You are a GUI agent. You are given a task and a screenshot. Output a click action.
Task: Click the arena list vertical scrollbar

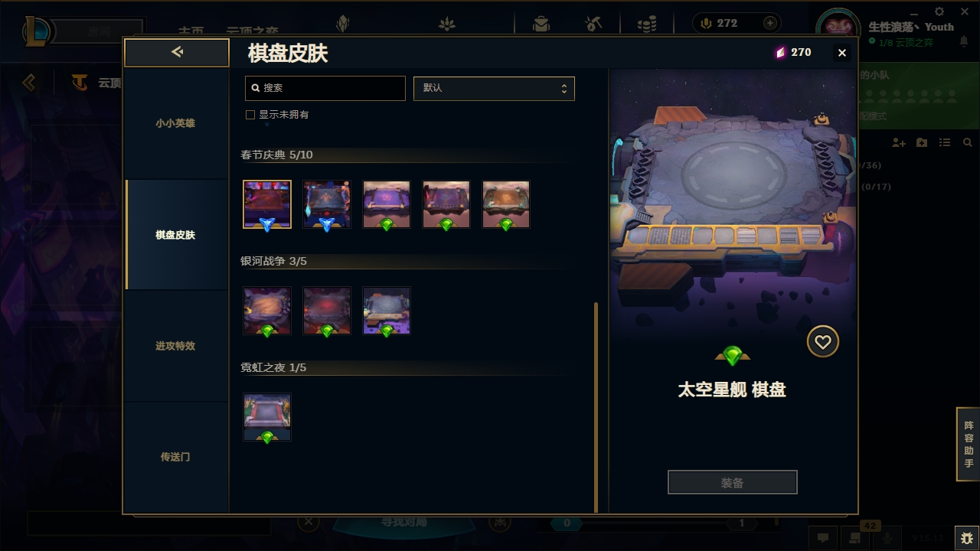click(x=596, y=407)
